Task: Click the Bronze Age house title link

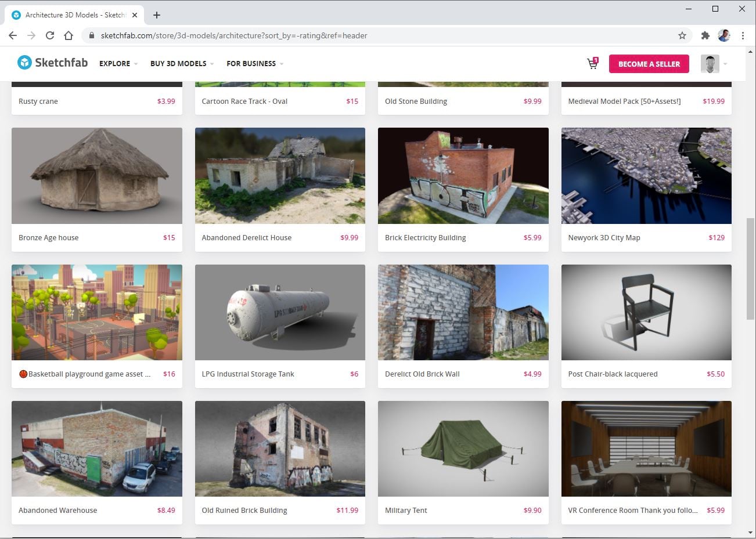Action: tap(48, 237)
